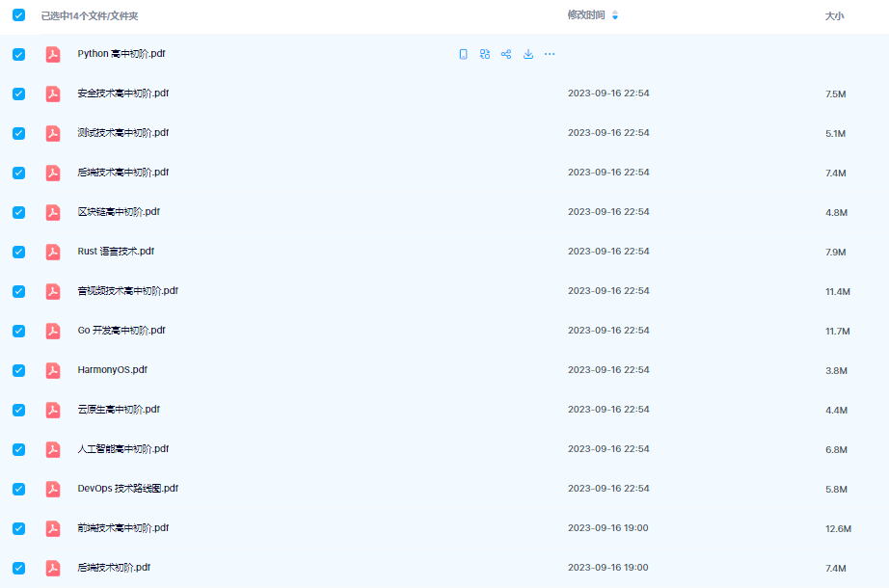The height and width of the screenshot is (588, 889).
Task: Click the phone/device icon on Python row
Action: tap(463, 54)
